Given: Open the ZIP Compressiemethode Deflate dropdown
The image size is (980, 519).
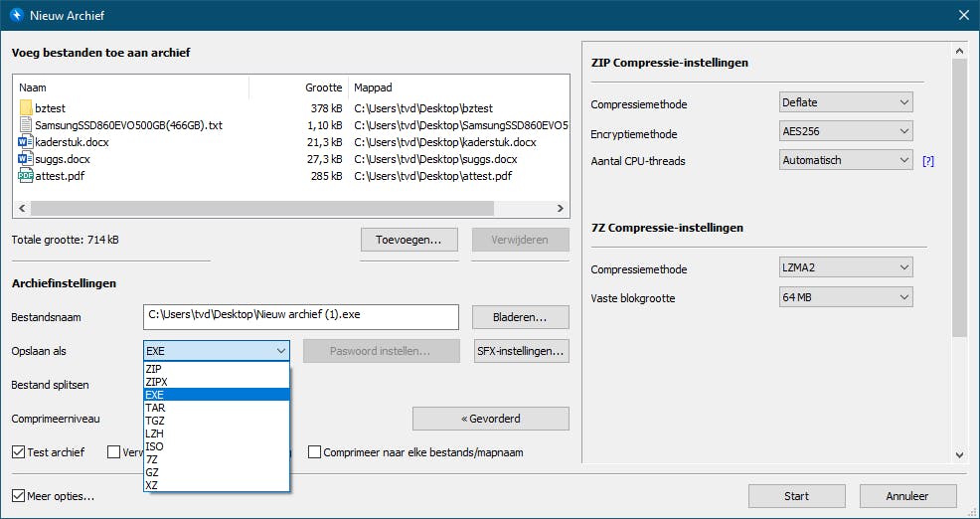Looking at the screenshot, I should pyautogui.click(x=846, y=102).
